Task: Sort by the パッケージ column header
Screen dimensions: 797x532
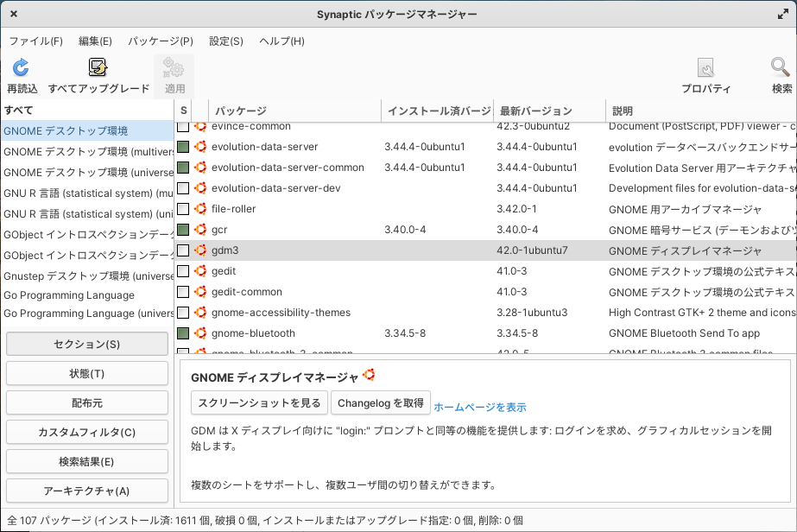Action: click(294, 111)
